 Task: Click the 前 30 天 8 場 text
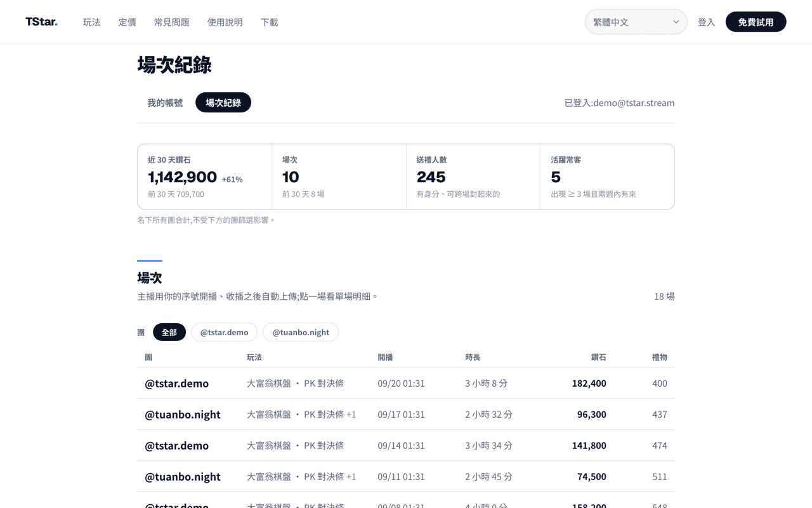(303, 194)
